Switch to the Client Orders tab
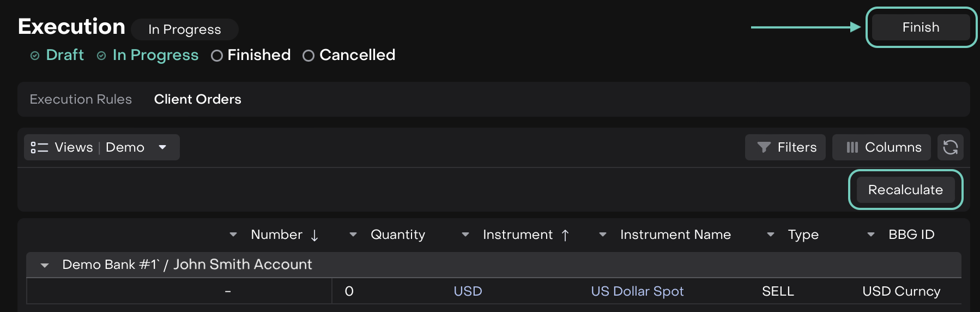The height and width of the screenshot is (312, 980). 197,99
